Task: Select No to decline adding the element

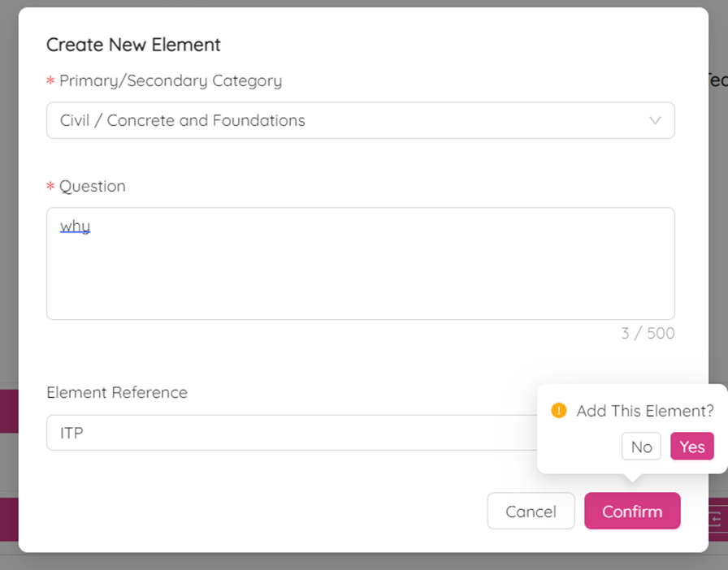Action: (x=641, y=446)
